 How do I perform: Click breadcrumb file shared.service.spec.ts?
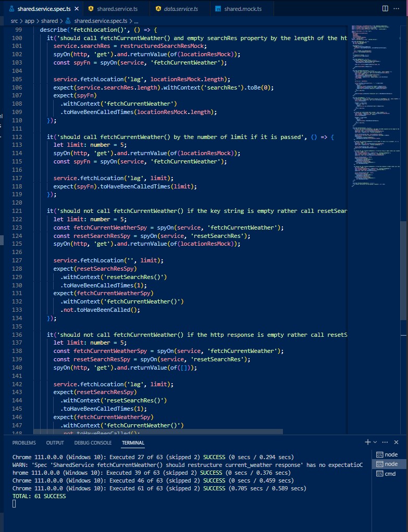[x=101, y=21]
